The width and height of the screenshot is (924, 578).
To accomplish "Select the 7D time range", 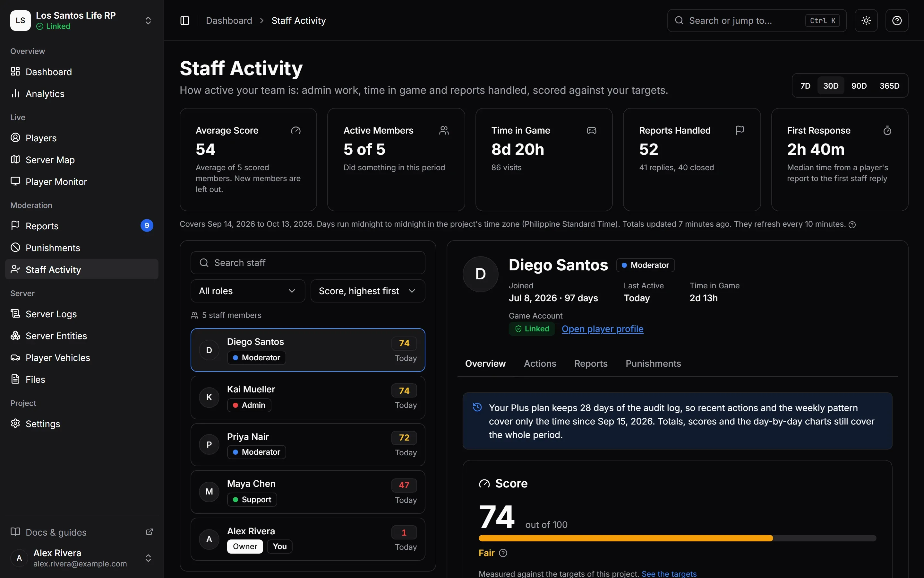I will click(805, 86).
